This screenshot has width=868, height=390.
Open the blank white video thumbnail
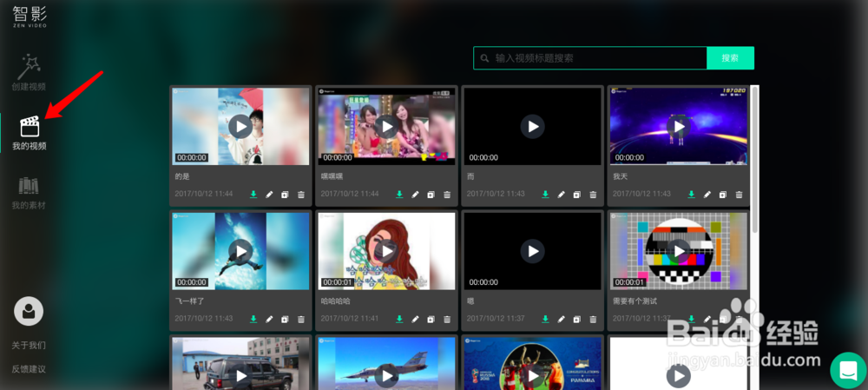(679, 364)
